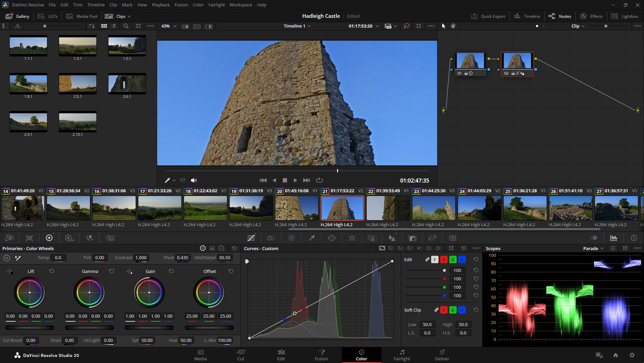Open the Color Match palette
Viewport: 644px width, 363px height.
coord(30,238)
